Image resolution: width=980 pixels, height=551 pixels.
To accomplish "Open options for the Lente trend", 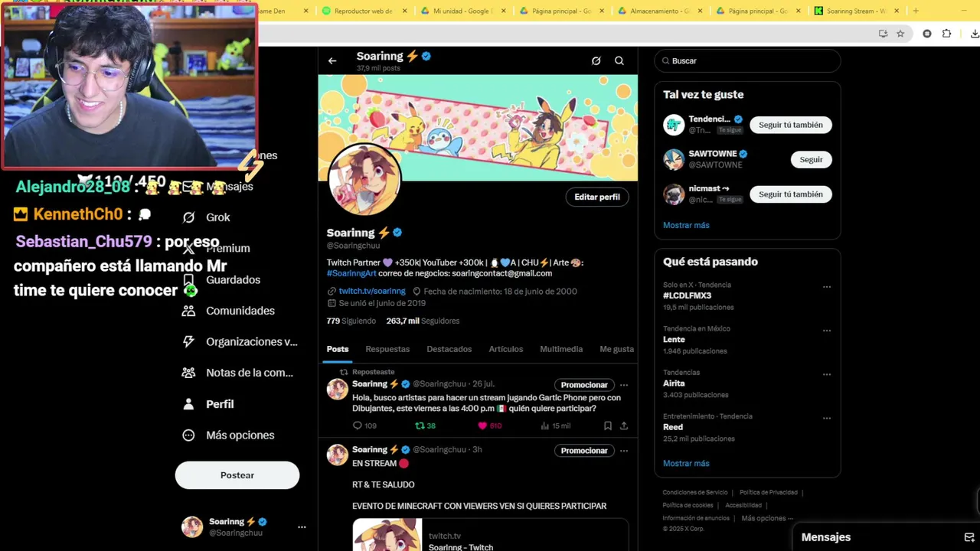I will (x=827, y=331).
